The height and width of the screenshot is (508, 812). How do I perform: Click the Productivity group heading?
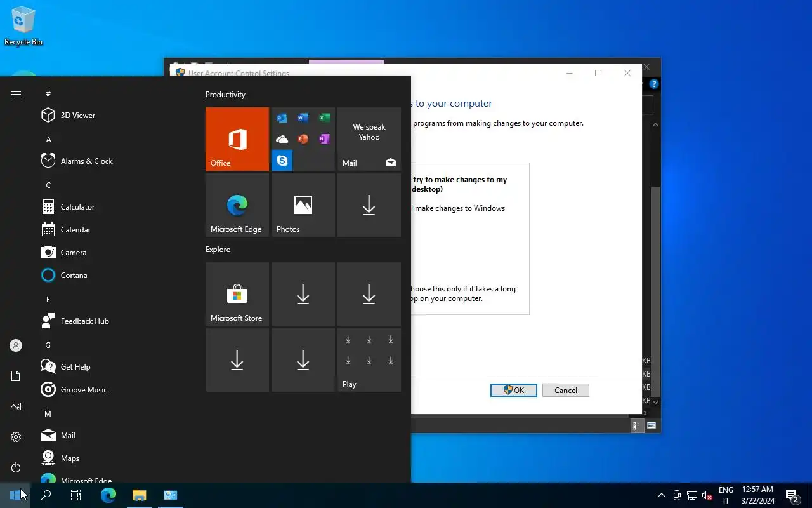(225, 95)
